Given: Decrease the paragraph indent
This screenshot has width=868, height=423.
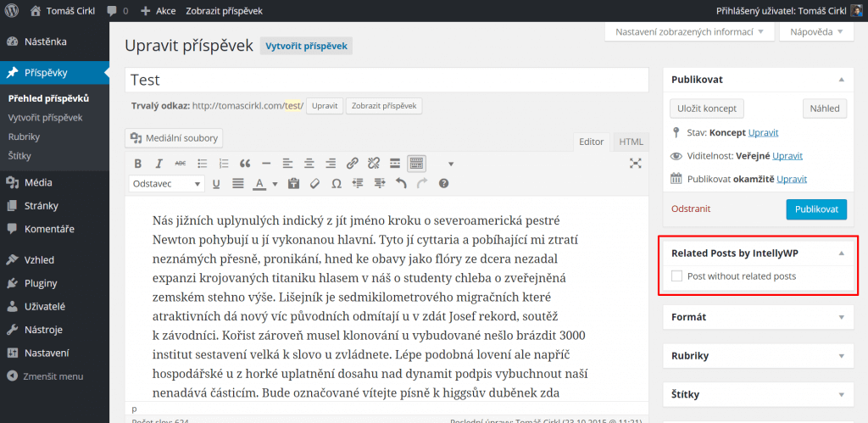Looking at the screenshot, I should [358, 183].
